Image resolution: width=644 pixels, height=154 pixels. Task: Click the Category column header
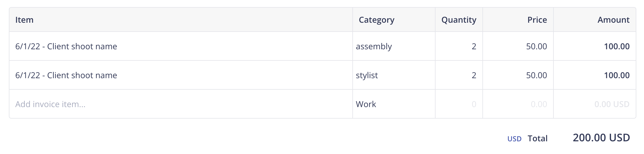[x=377, y=20]
